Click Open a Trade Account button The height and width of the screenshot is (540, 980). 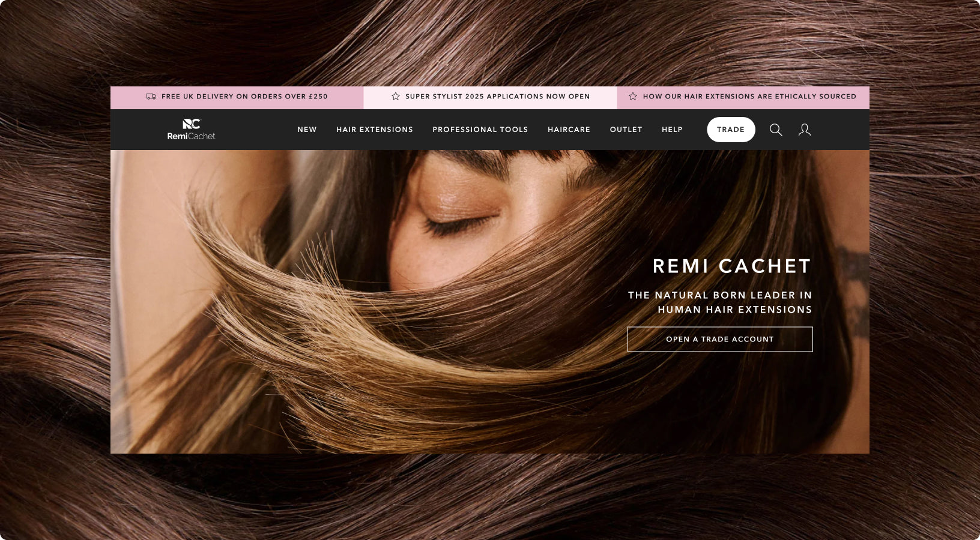[x=720, y=339]
